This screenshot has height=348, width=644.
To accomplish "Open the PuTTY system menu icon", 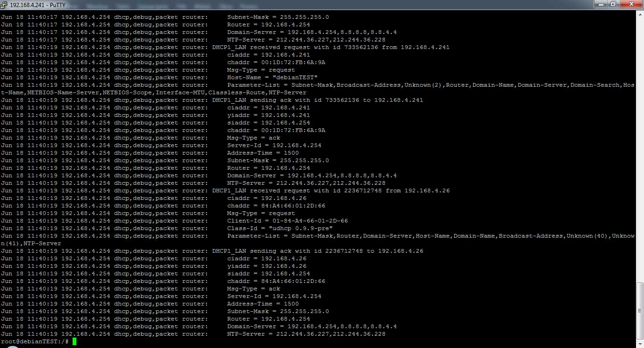I will [x=4, y=5].
